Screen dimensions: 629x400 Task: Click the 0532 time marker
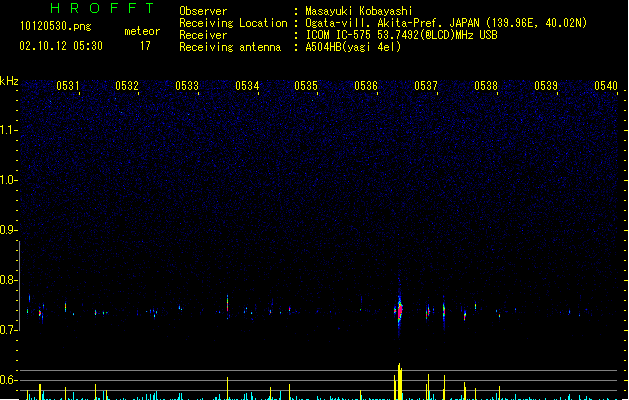(x=127, y=86)
